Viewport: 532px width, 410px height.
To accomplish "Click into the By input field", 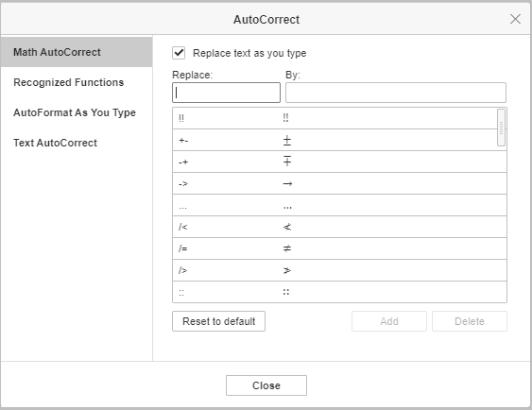I will click(x=396, y=93).
